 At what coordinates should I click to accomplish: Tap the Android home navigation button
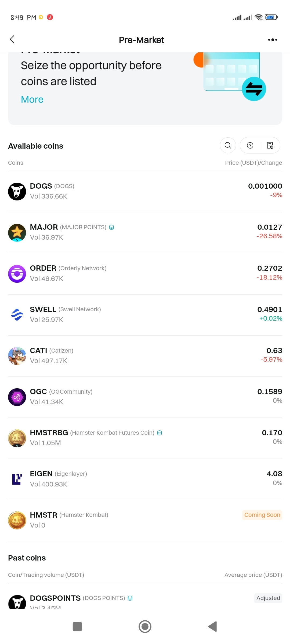pyautogui.click(x=145, y=627)
